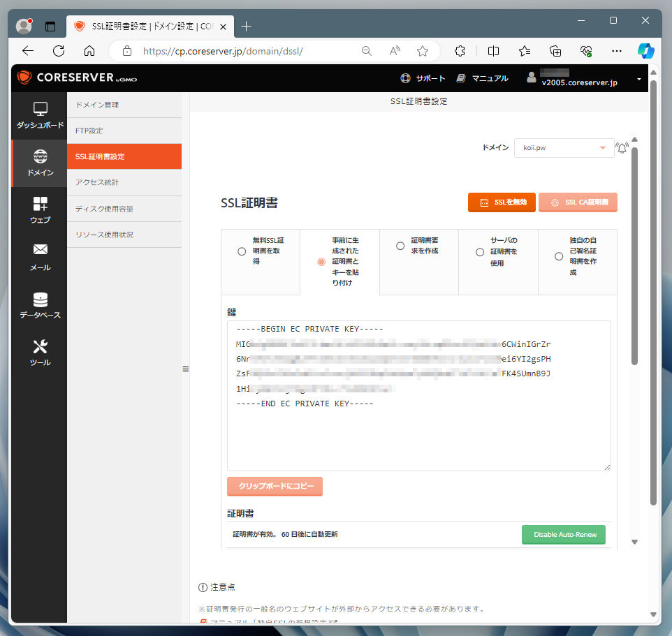
Task: Click inside the private key text area
Action: pos(418,396)
